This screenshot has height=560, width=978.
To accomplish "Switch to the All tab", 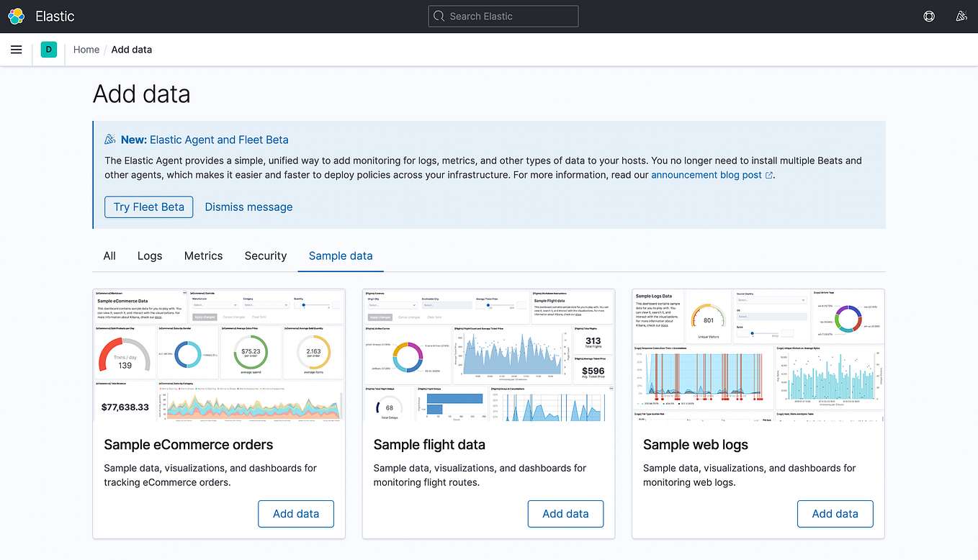I will pos(109,256).
